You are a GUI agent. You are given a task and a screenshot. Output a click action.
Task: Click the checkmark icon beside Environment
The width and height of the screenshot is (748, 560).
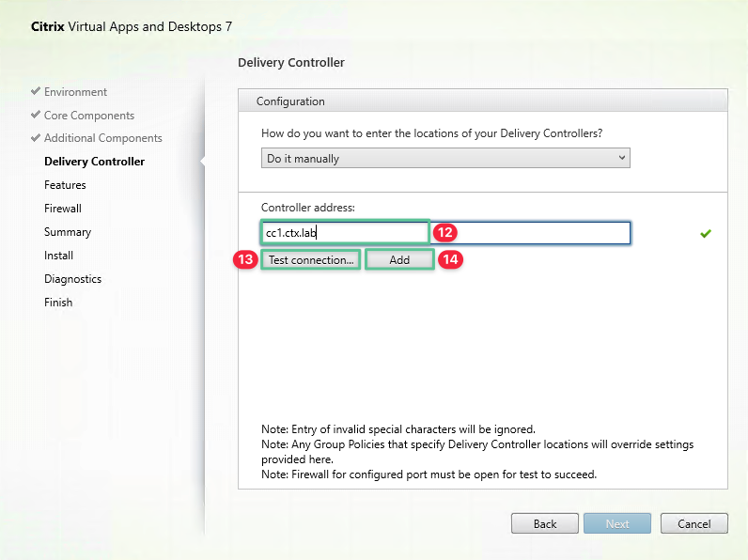(36, 90)
